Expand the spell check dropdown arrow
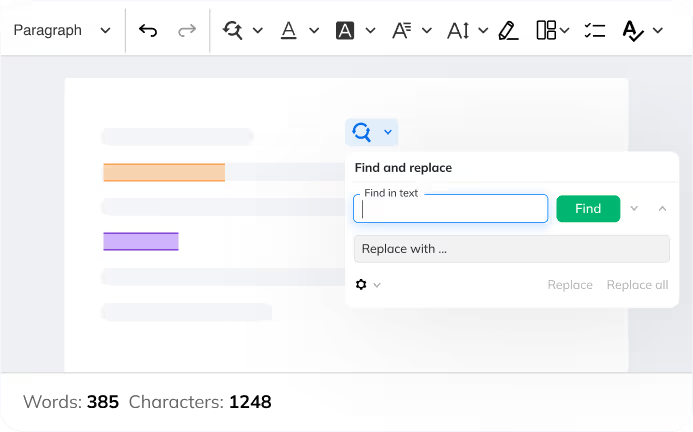The width and height of the screenshot is (693, 432). 658,31
